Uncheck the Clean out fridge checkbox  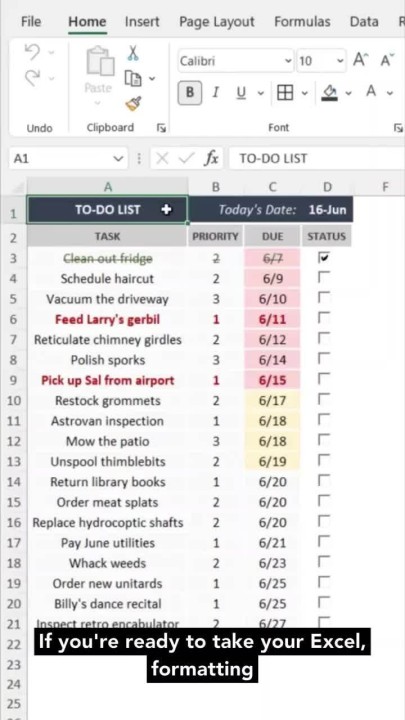(324, 258)
